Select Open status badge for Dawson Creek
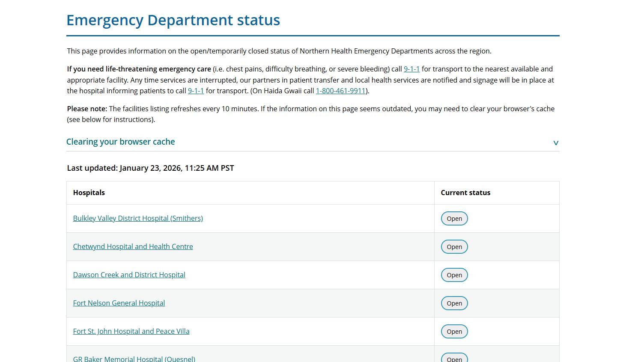This screenshot has width=644, height=362. coord(454,275)
